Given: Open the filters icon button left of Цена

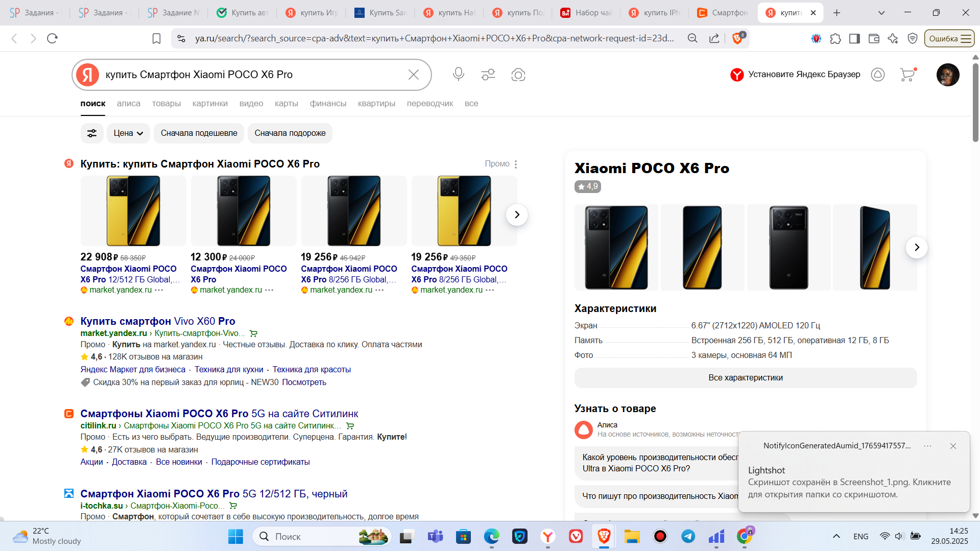Looking at the screenshot, I should coord(92,133).
